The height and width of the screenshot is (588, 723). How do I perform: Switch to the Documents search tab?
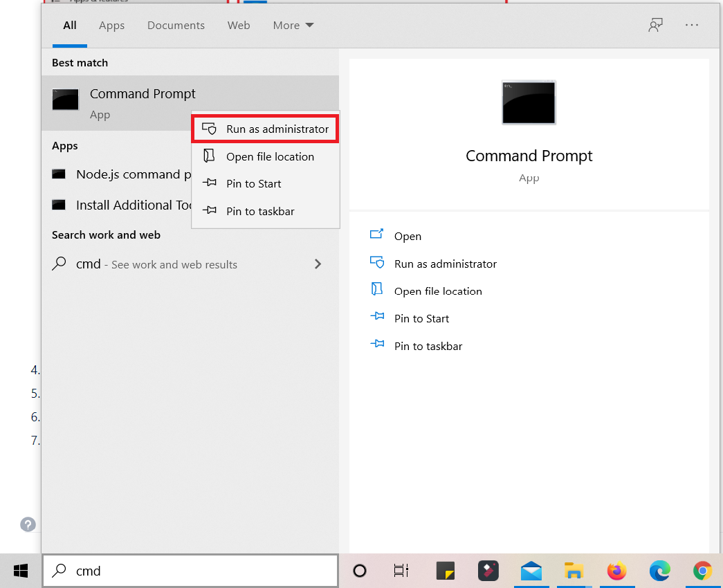click(x=176, y=26)
